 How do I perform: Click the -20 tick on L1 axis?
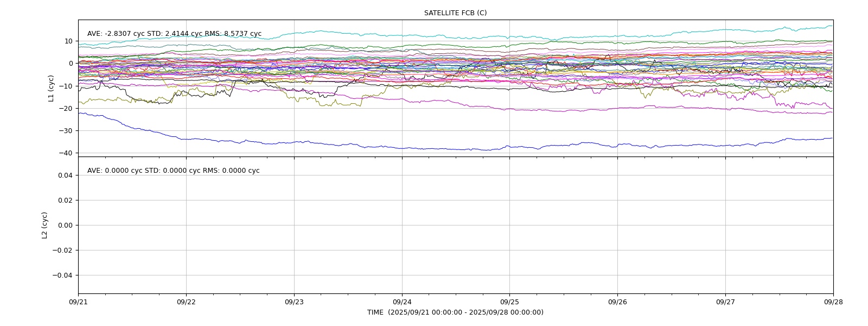(66, 109)
